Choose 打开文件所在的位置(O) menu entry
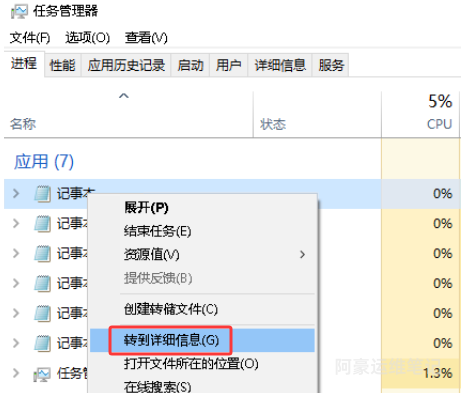Image resolution: width=461 pixels, height=393 pixels. [x=202, y=364]
